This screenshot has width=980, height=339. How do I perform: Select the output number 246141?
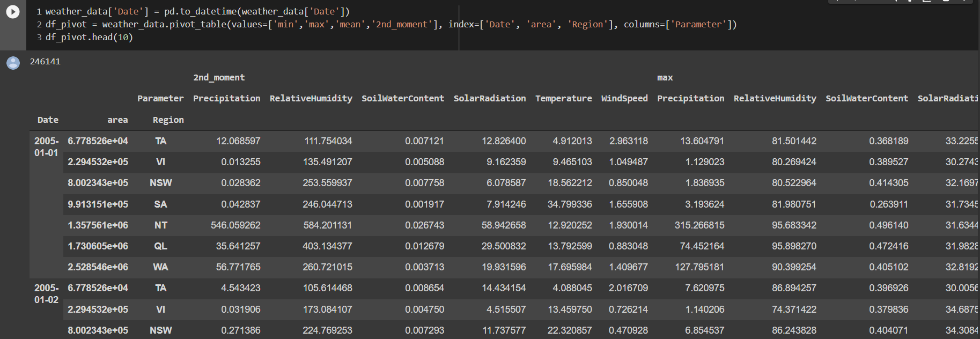click(45, 61)
